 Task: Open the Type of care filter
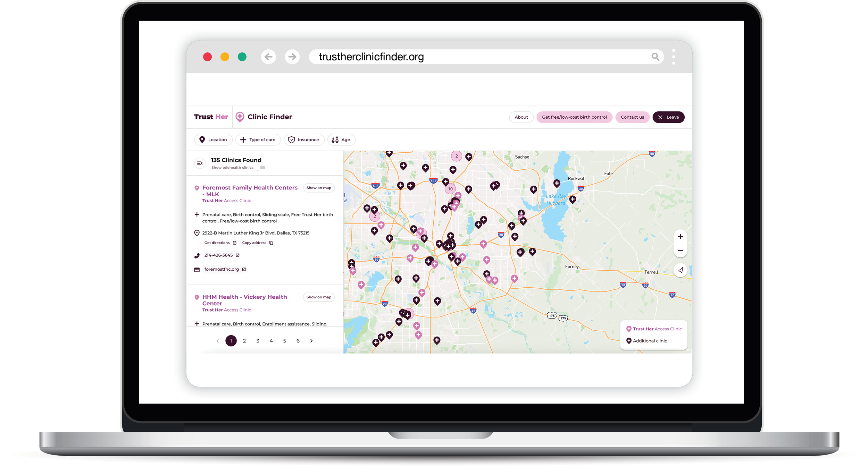tap(258, 140)
